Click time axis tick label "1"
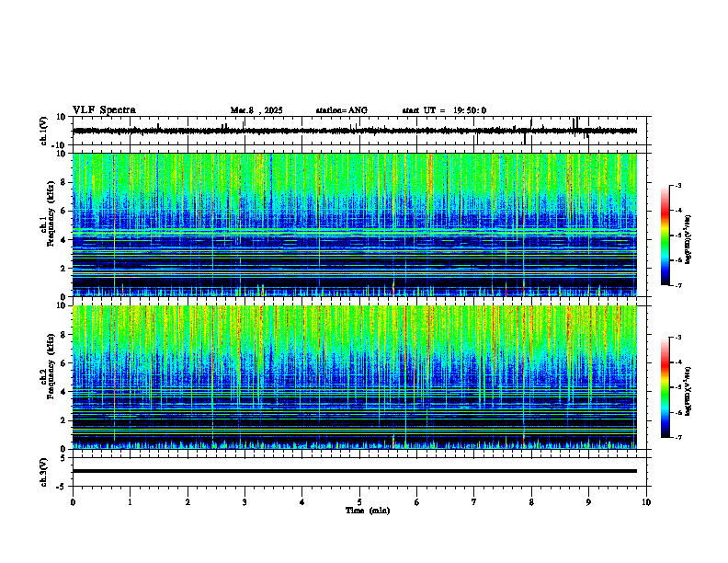Viewport: 728px width, 563px height. pos(130,502)
